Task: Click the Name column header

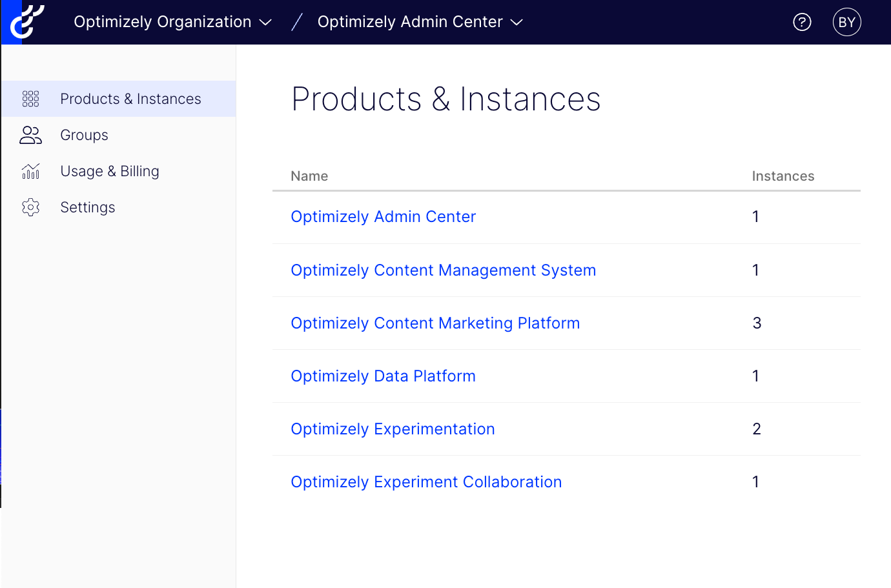Action: (x=309, y=176)
